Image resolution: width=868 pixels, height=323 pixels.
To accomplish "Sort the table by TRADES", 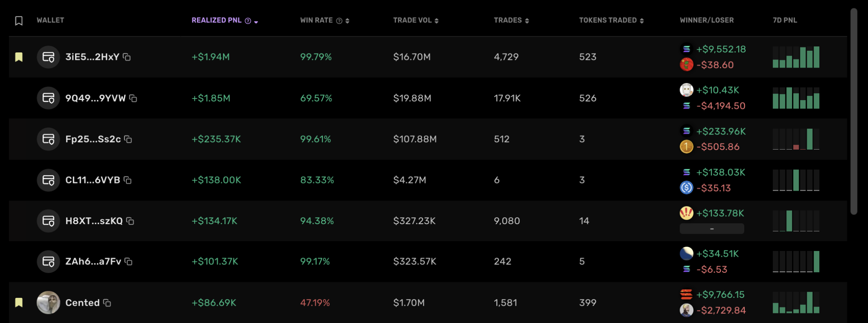I will (x=527, y=20).
